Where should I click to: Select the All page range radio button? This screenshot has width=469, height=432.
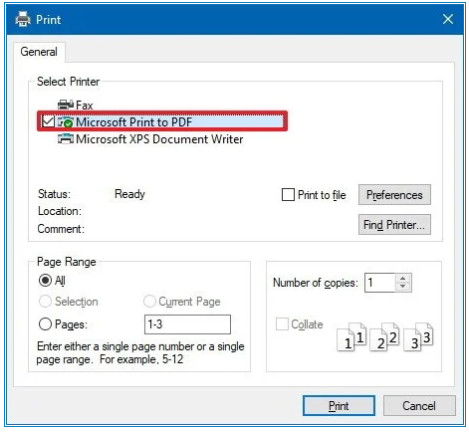[x=45, y=280]
